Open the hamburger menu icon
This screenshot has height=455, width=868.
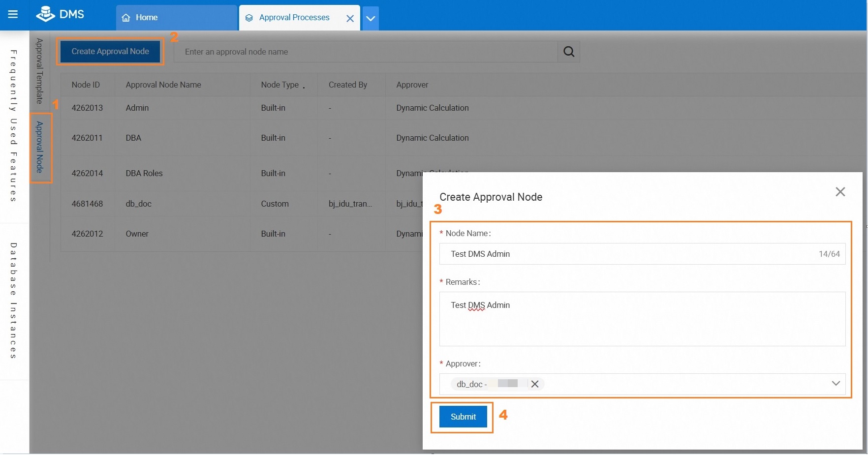click(13, 14)
